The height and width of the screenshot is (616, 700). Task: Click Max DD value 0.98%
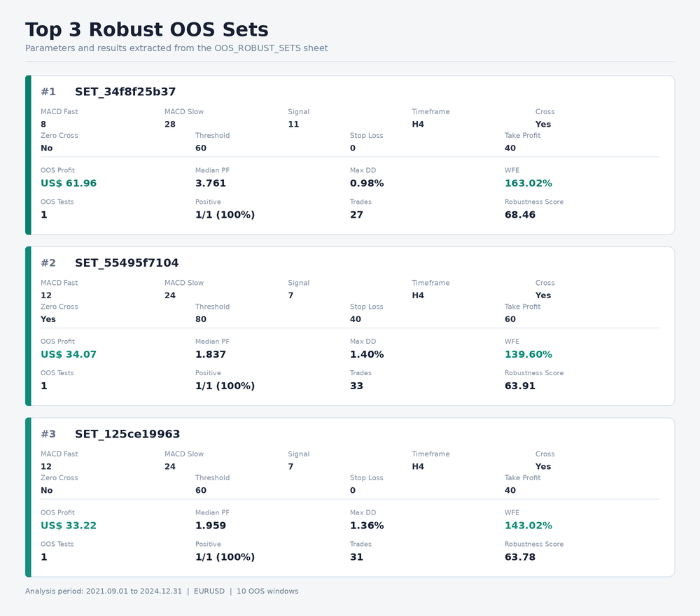point(367,183)
